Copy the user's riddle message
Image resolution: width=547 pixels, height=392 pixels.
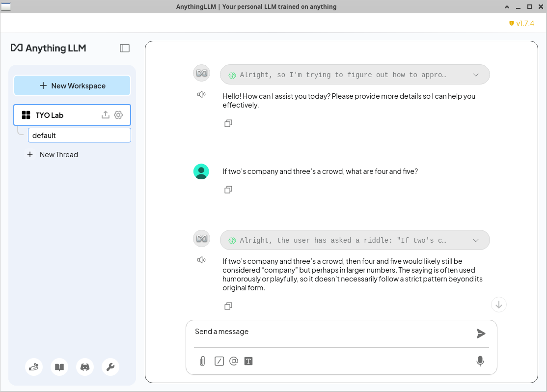pos(228,190)
